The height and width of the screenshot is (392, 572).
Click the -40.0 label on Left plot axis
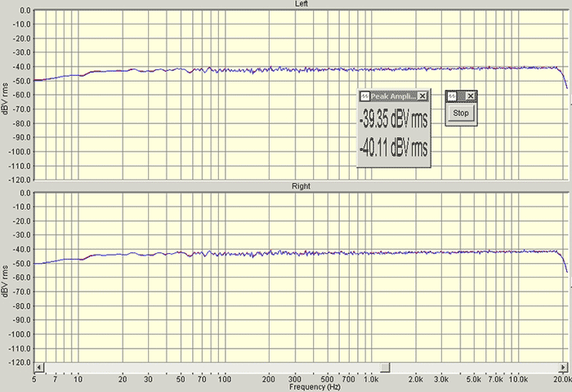22,67
